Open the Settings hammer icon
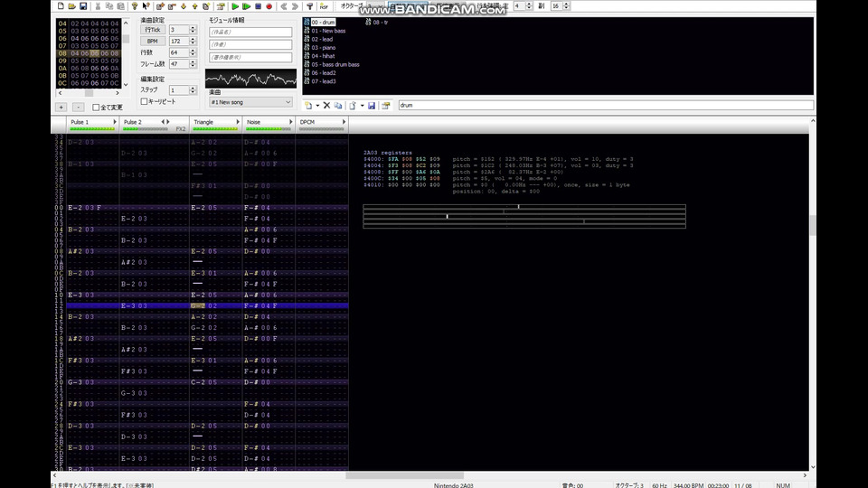Image resolution: width=868 pixels, height=488 pixels. coord(309,6)
